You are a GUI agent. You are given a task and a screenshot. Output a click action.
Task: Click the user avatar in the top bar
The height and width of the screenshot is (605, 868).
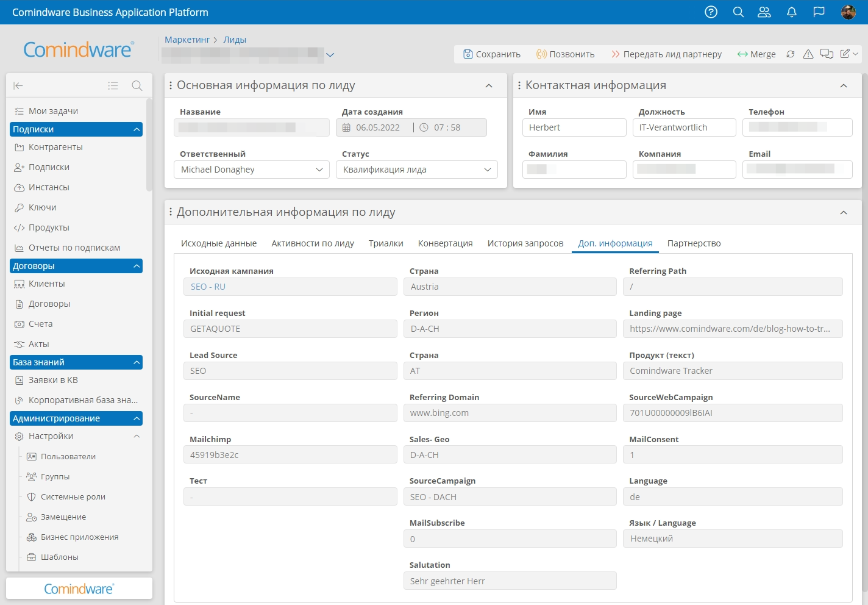click(x=847, y=12)
